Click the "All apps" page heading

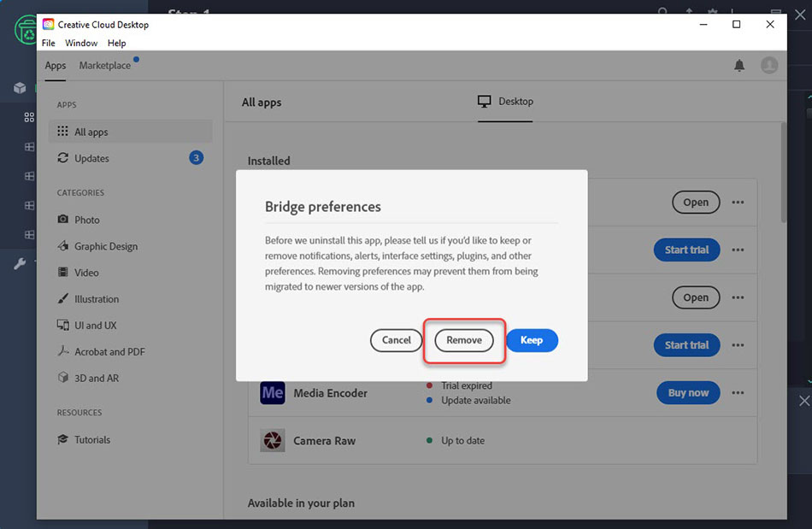tap(262, 102)
